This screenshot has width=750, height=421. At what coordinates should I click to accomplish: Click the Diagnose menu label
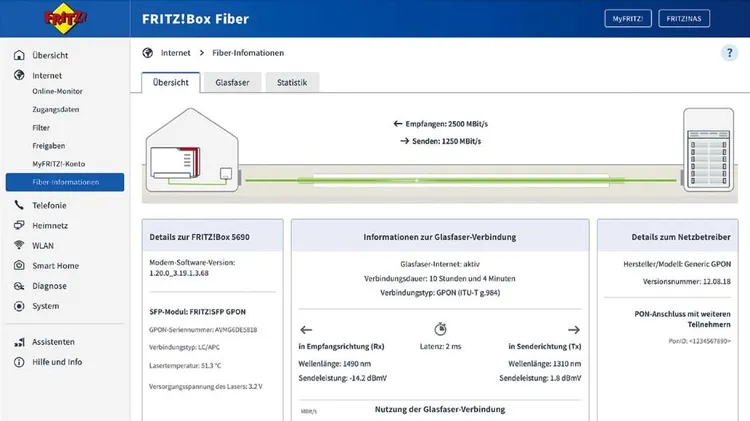49,286
